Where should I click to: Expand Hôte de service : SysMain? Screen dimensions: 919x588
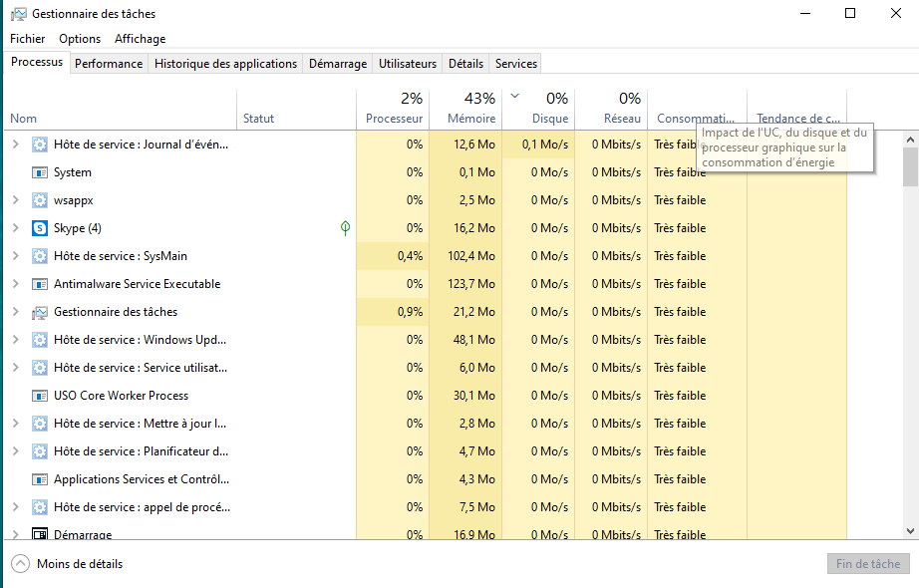15,256
